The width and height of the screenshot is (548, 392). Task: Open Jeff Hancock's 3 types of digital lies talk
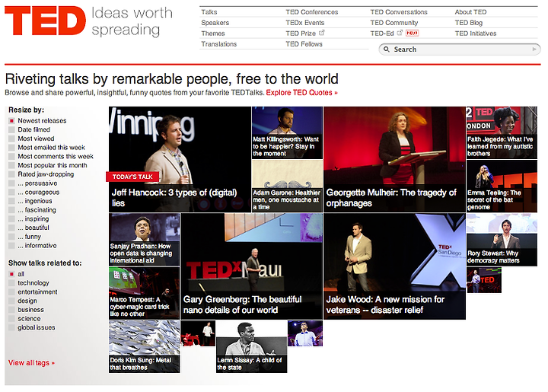tap(180, 159)
